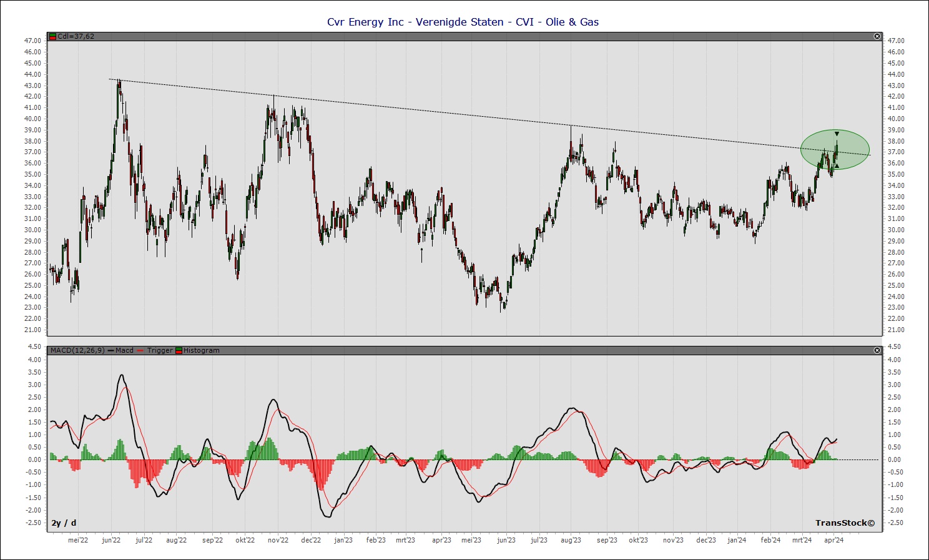Close the MACD indicator panel
Screen dimensions: 929x560
pyautogui.click(x=877, y=351)
